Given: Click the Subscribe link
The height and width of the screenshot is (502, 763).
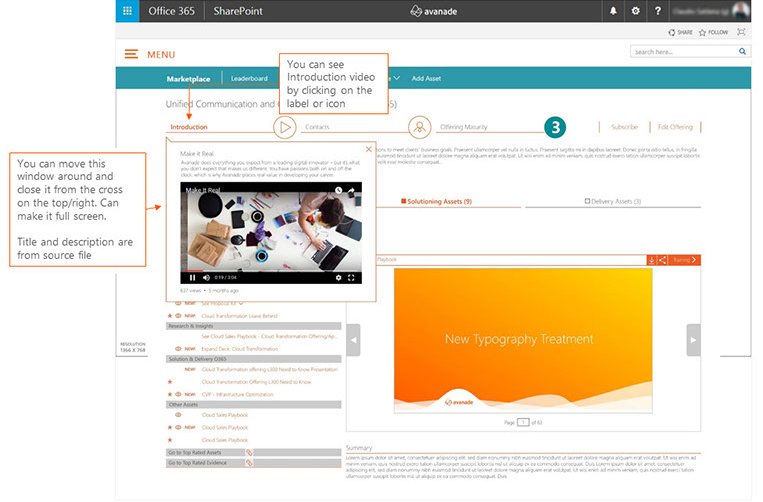Looking at the screenshot, I should pyautogui.click(x=624, y=127).
